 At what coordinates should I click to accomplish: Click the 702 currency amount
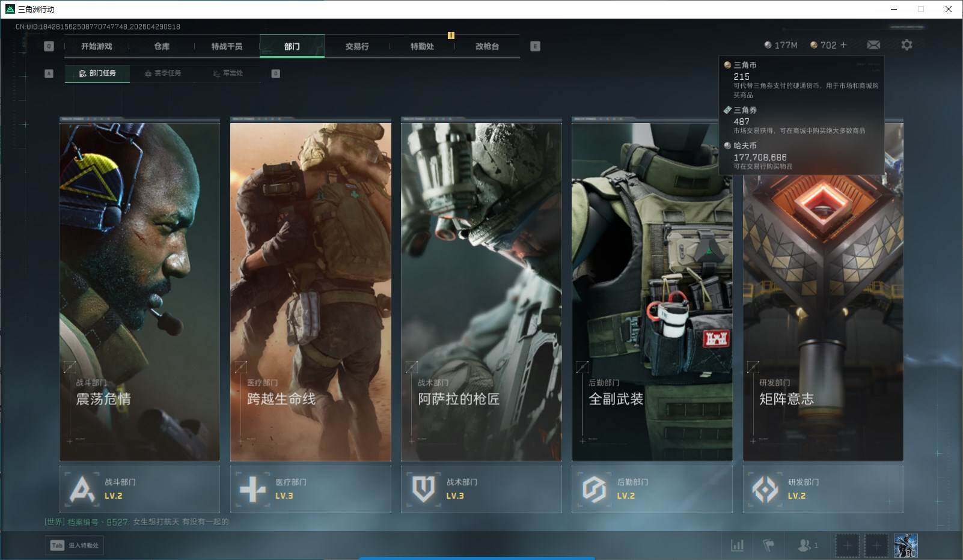(828, 45)
